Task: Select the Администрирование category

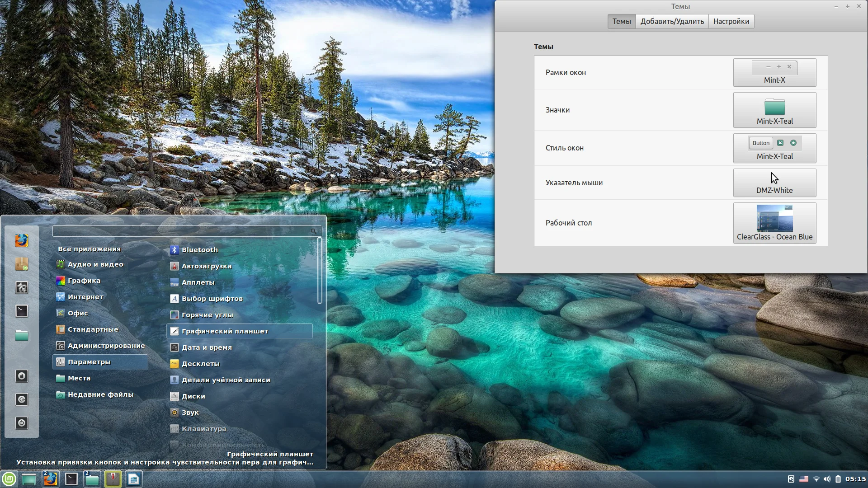Action: point(106,346)
